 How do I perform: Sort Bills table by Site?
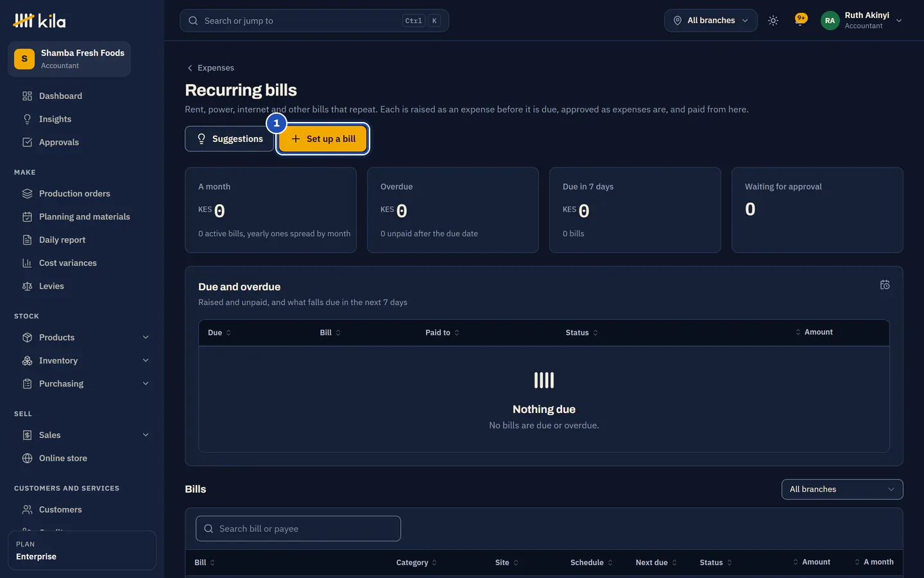pos(507,563)
